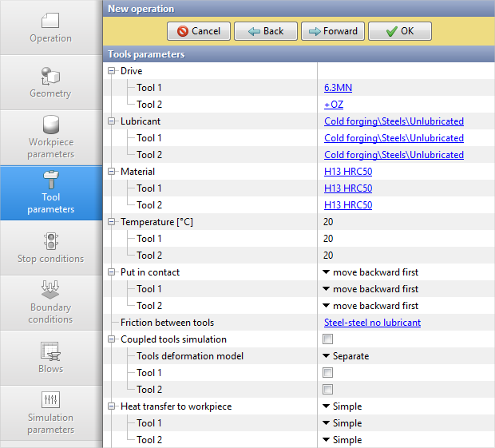Open Boundary conditions arrows icon
The image size is (495, 448).
[50, 289]
